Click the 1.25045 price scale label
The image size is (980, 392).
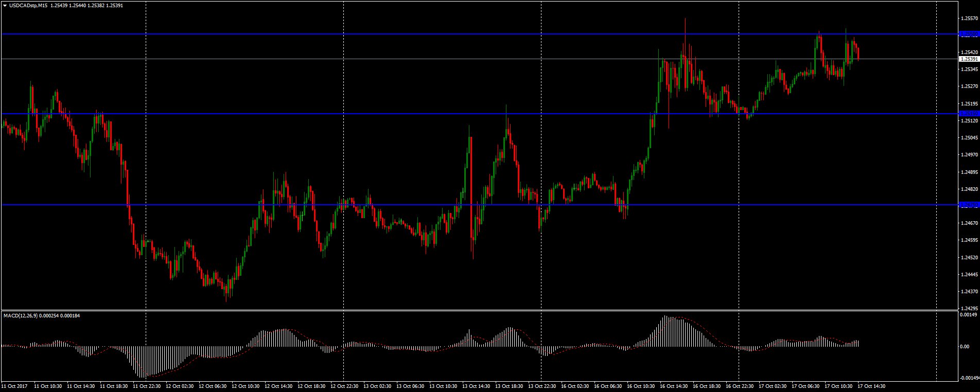pos(969,138)
